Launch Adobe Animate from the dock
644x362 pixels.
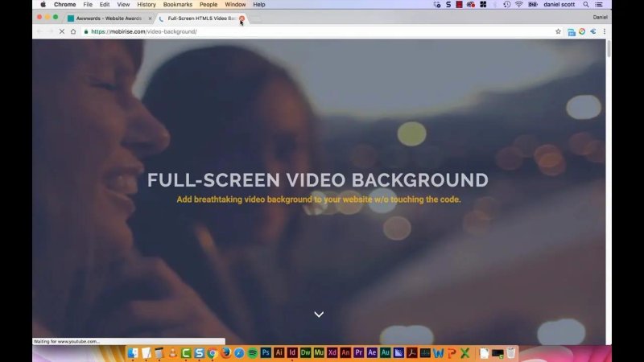tap(345, 352)
